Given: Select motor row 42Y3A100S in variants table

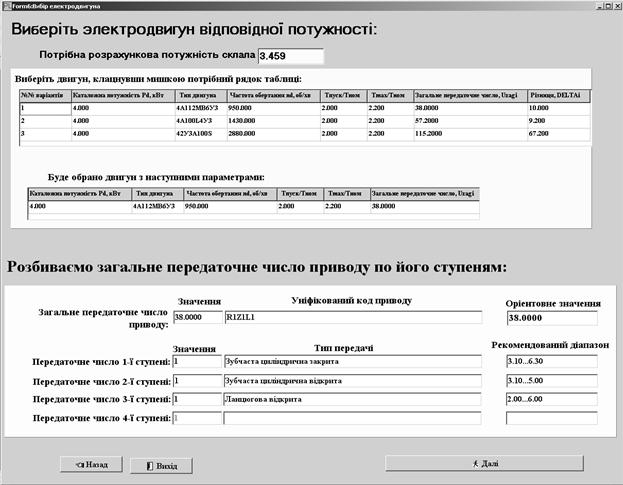Looking at the screenshot, I should click(x=305, y=134).
